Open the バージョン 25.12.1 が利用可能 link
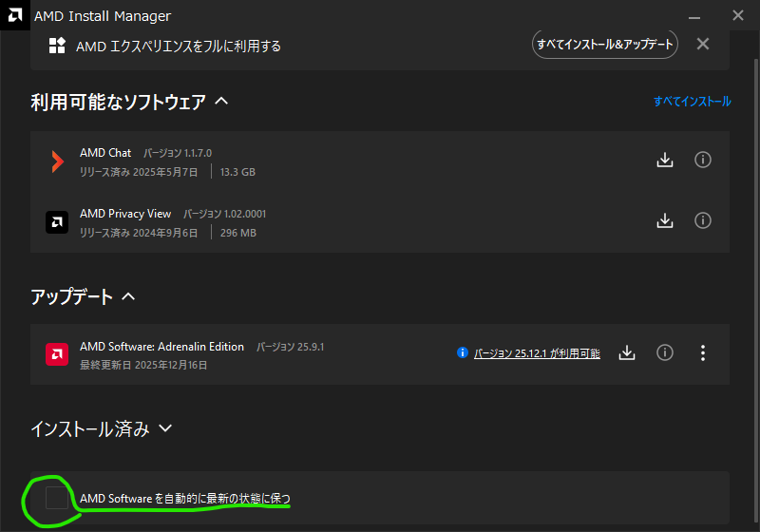 [x=537, y=353]
